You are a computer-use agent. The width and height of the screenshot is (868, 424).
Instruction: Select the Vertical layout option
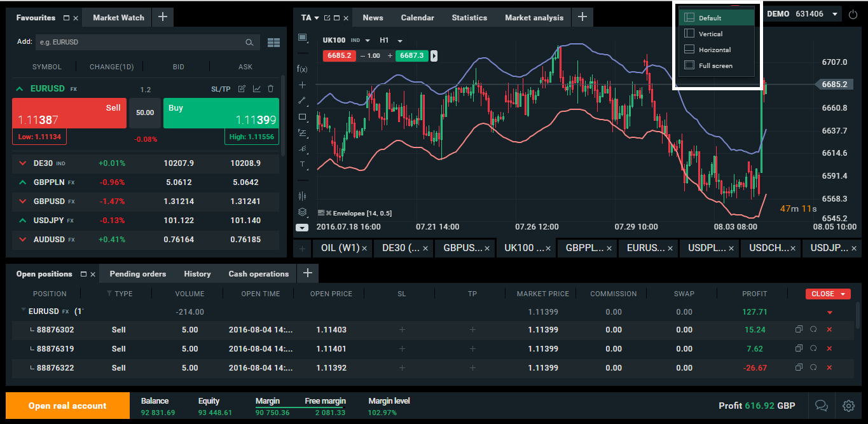pos(710,34)
